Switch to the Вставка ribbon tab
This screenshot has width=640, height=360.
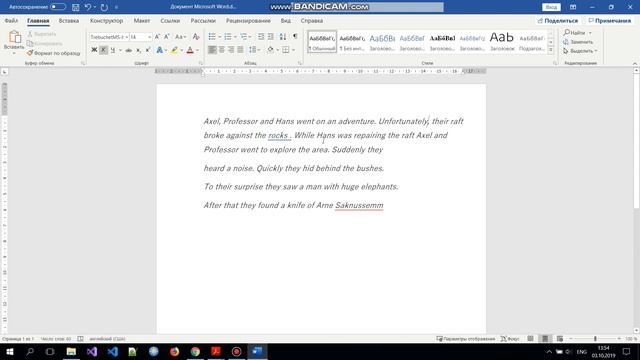[x=69, y=20]
